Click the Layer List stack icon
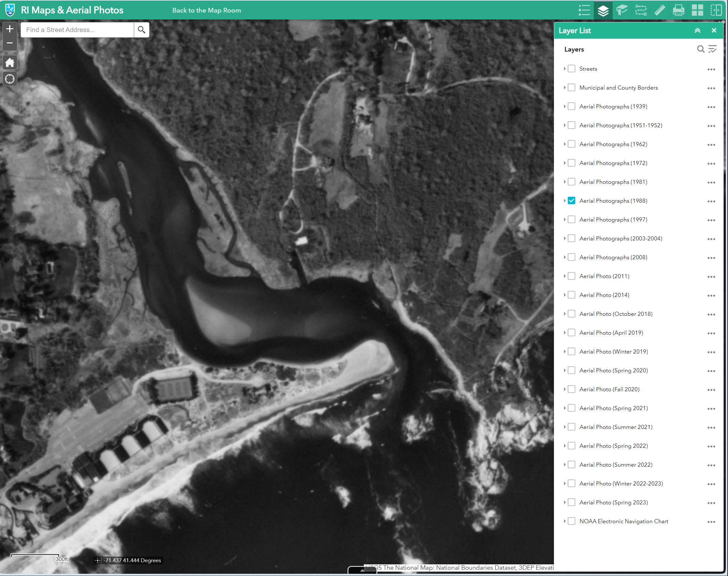 (x=603, y=10)
